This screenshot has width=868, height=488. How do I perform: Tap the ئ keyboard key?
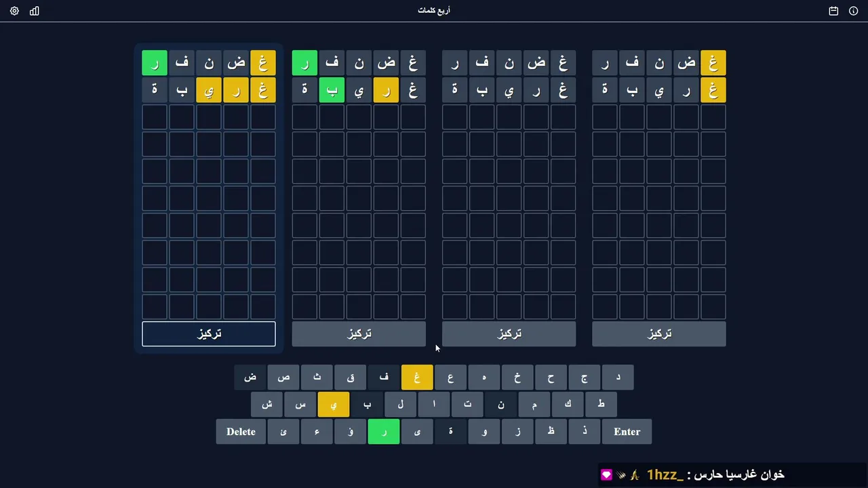coord(283,432)
